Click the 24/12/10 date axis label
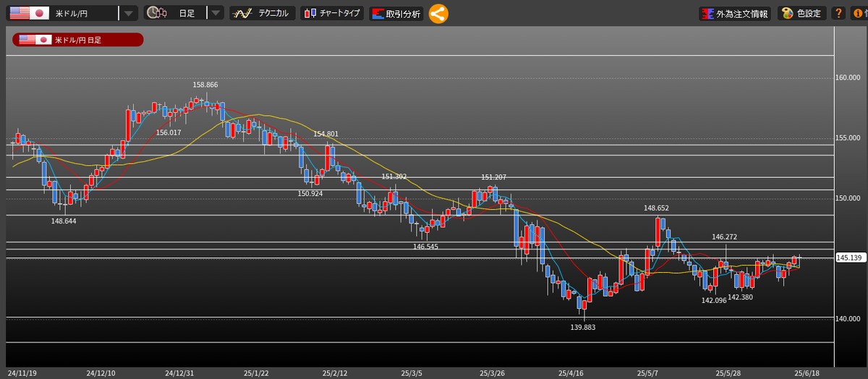The width and height of the screenshot is (868, 379). 101,373
